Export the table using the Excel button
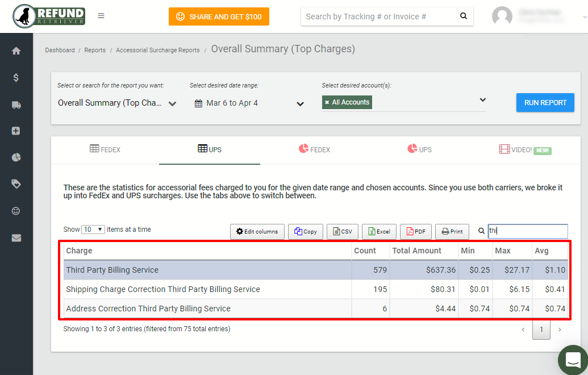Screen dimensions: 588x375 point(379,231)
